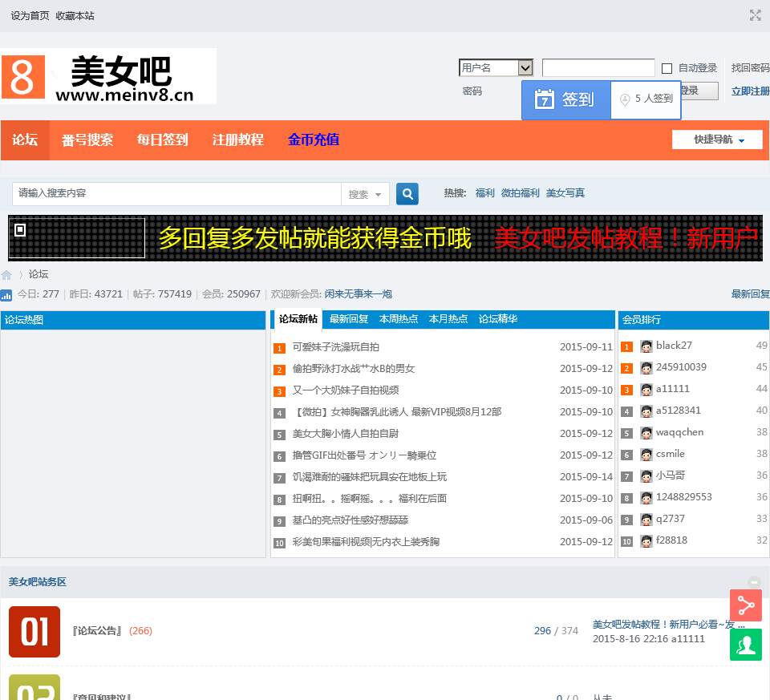770x700 pixels.
Task: Click the 收藏本站 link
Action: (x=75, y=16)
